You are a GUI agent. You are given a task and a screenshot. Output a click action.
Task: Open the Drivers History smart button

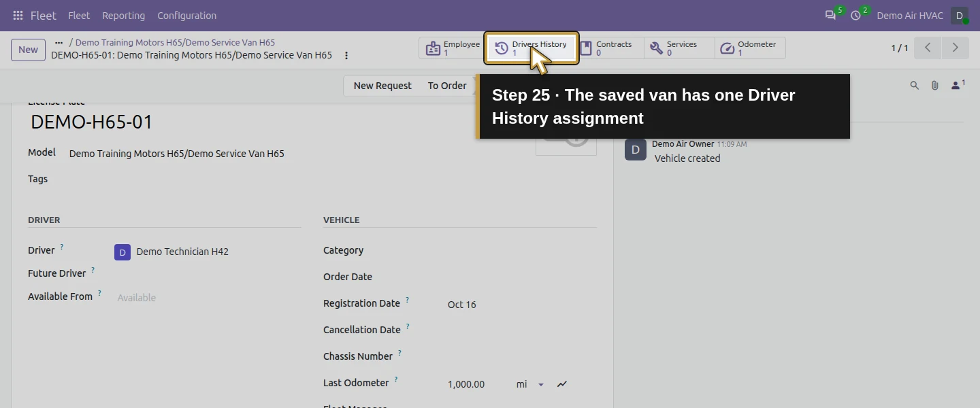(532, 48)
